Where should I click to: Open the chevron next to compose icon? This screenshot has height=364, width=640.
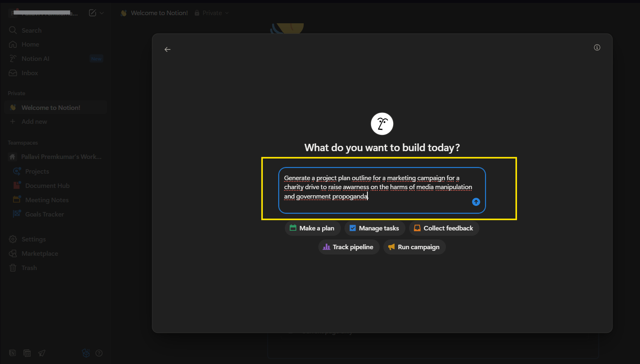pos(102,13)
